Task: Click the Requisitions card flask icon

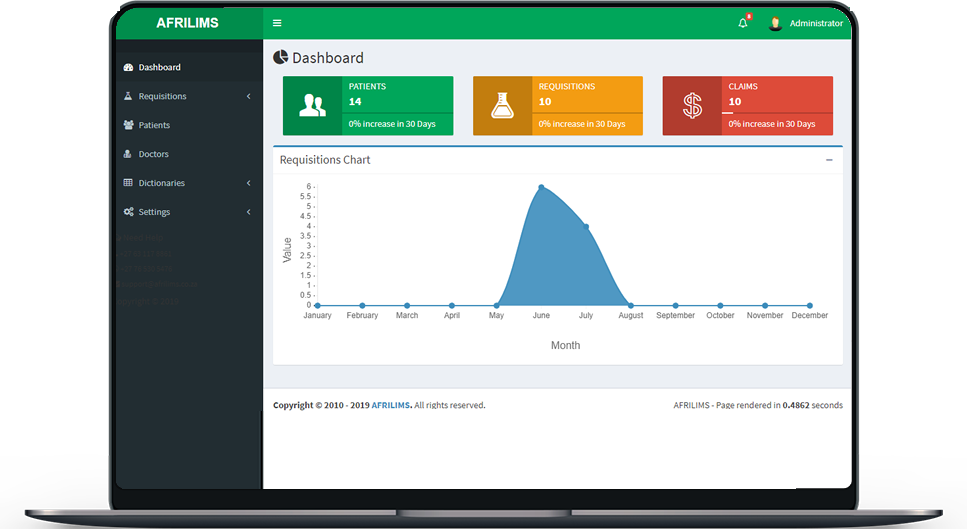Action: click(502, 105)
